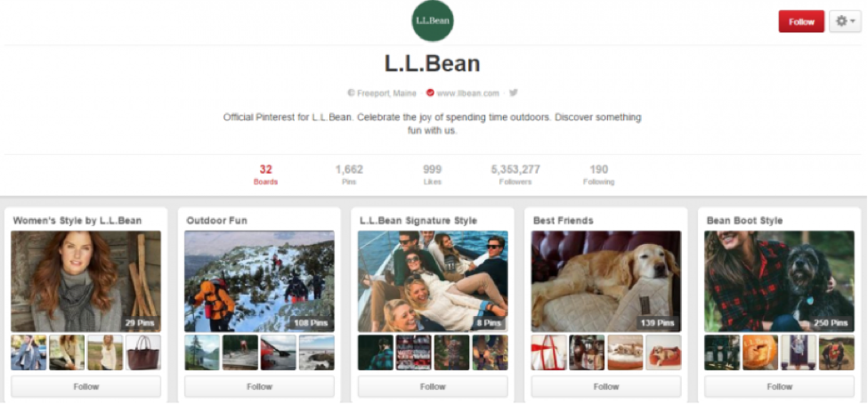The width and height of the screenshot is (868, 405).
Task: Open the 999 Likes tab
Action: [x=433, y=174]
